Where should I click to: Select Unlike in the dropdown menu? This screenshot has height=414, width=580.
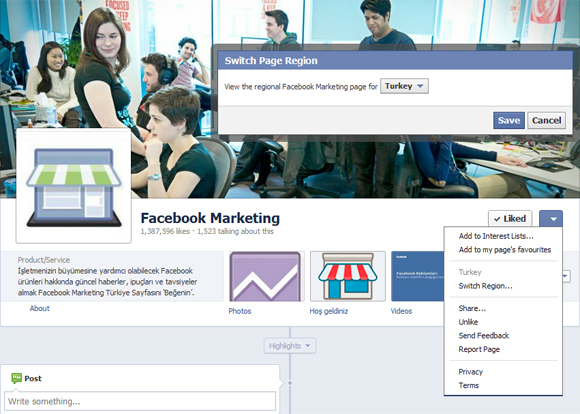coord(468,322)
